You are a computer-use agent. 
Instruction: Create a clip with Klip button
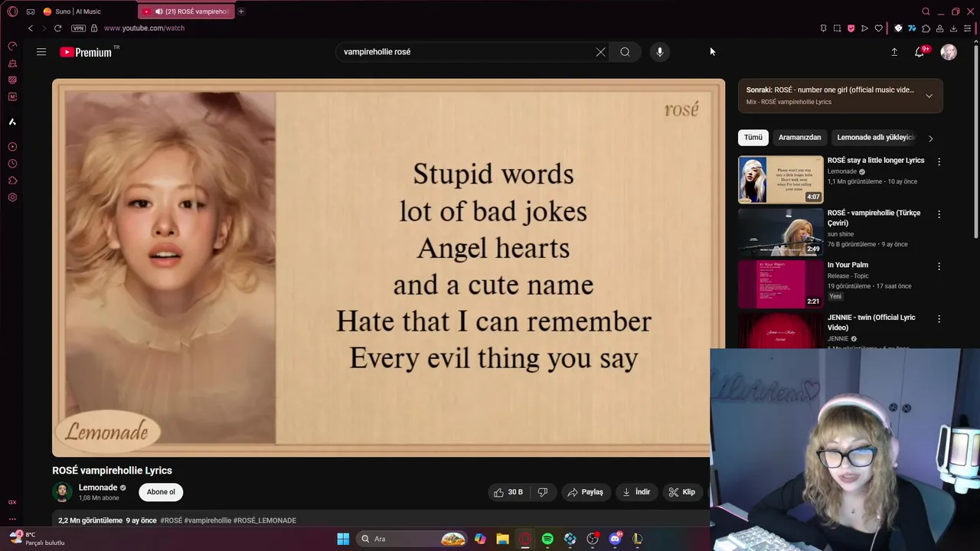(x=681, y=492)
